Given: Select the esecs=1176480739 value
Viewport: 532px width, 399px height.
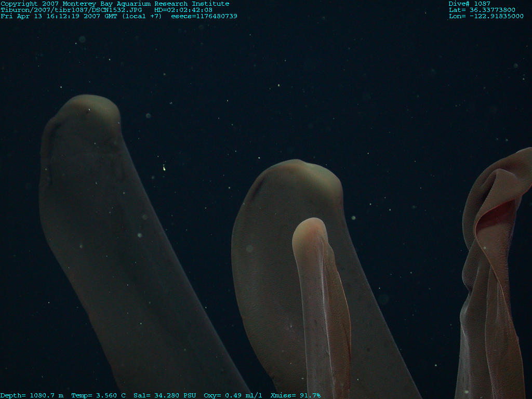Looking at the screenshot, I should (x=204, y=16).
